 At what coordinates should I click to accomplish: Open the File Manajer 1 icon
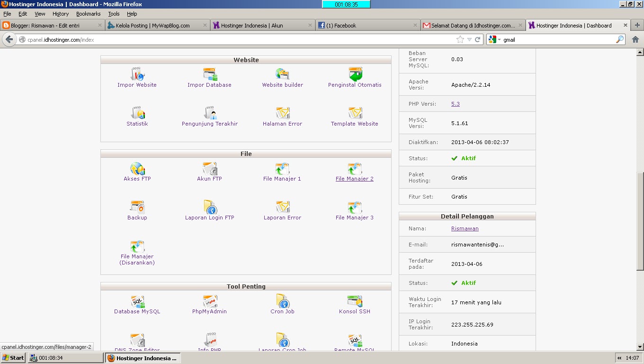(283, 168)
